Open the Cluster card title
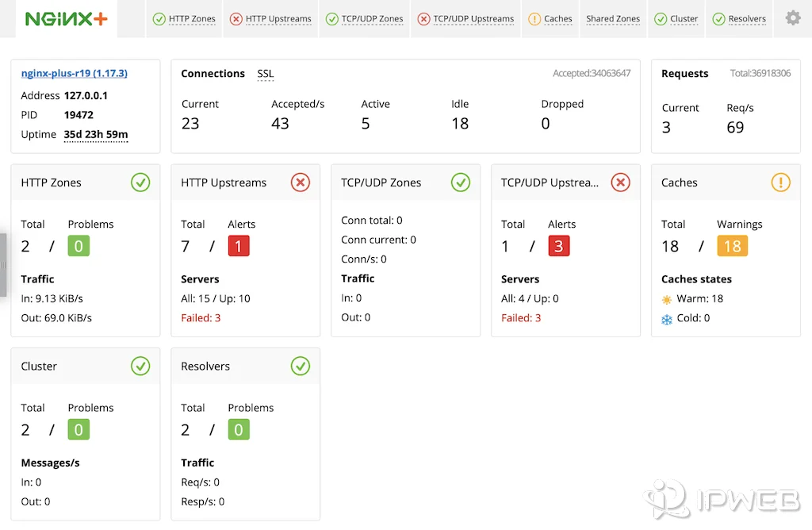This screenshot has width=812, height=530. pyautogui.click(x=39, y=366)
